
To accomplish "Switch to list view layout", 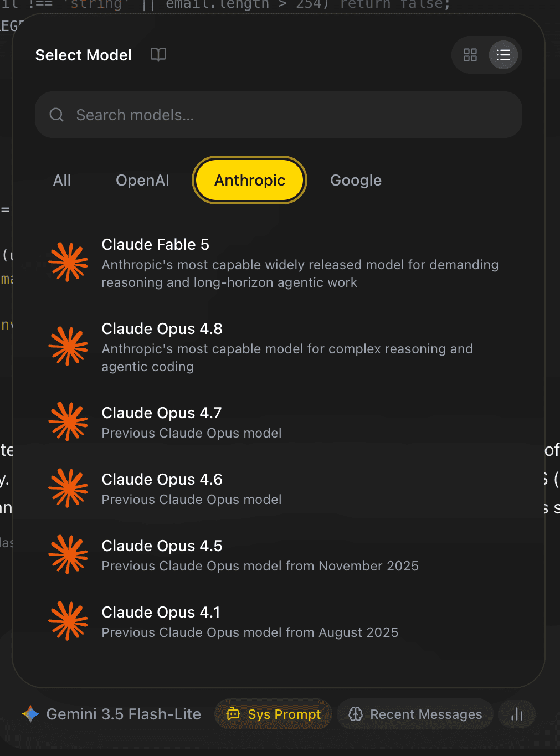I will (504, 55).
